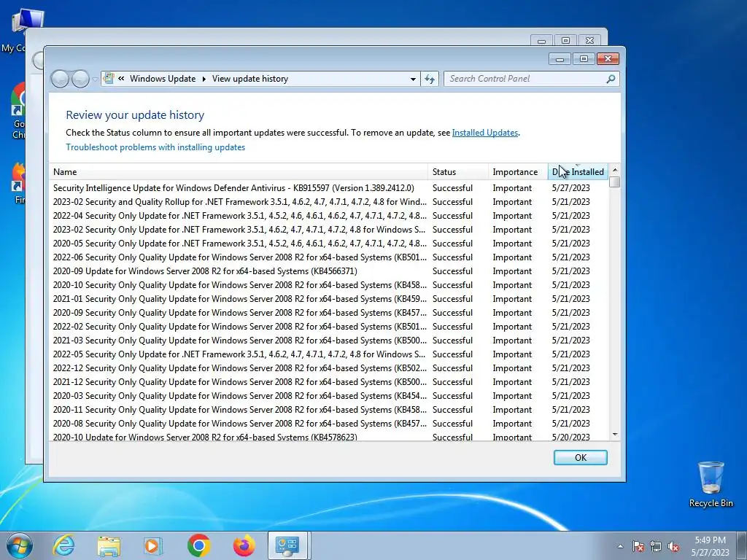
Task: Click the search magnifier icon
Action: pos(611,79)
